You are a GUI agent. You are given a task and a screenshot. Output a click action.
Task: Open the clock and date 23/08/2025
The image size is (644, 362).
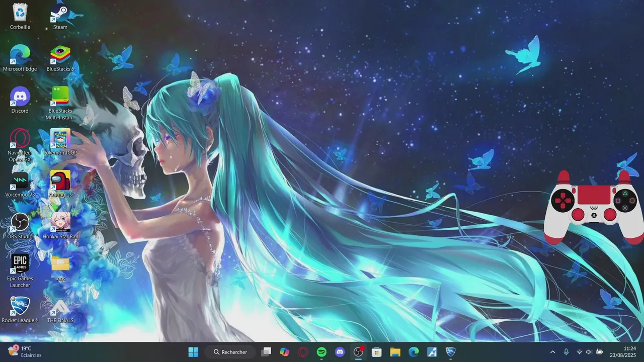point(623,352)
